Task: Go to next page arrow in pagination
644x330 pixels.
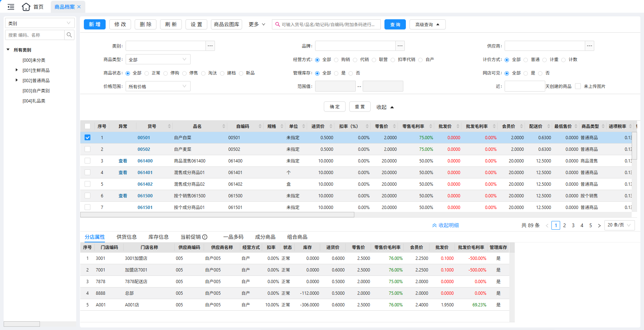Action: pyautogui.click(x=599, y=225)
